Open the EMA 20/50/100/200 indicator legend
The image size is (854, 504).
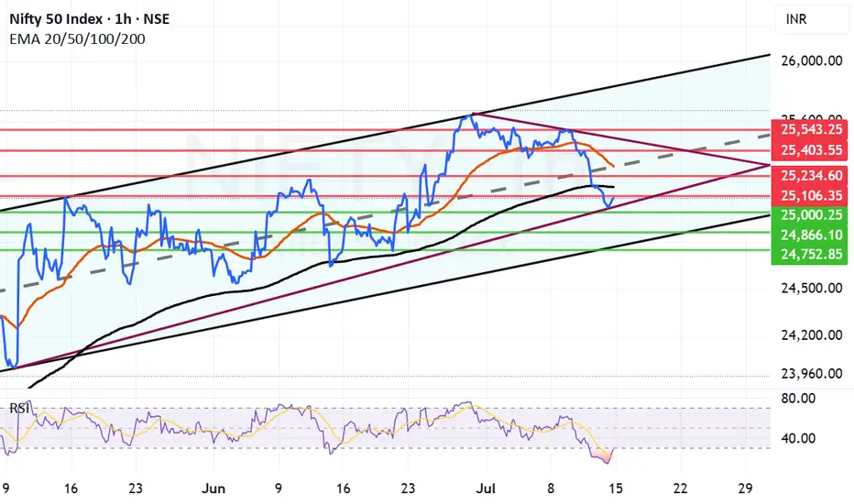click(x=77, y=38)
